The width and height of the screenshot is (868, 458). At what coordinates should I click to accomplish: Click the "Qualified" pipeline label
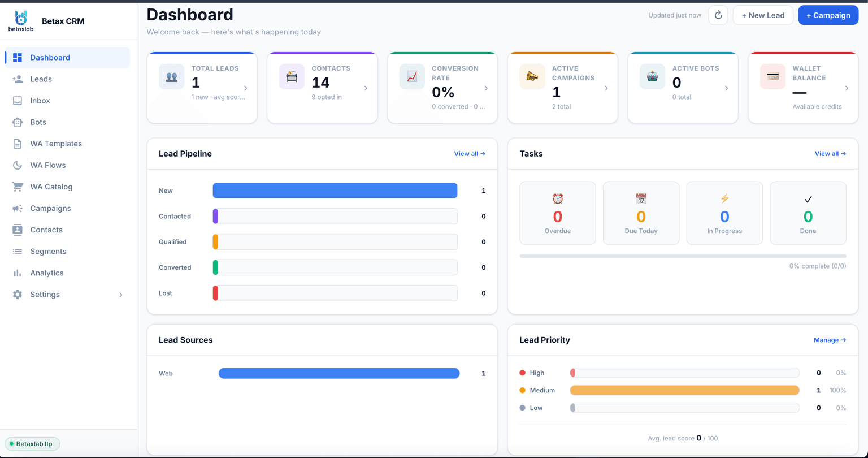[x=172, y=242]
